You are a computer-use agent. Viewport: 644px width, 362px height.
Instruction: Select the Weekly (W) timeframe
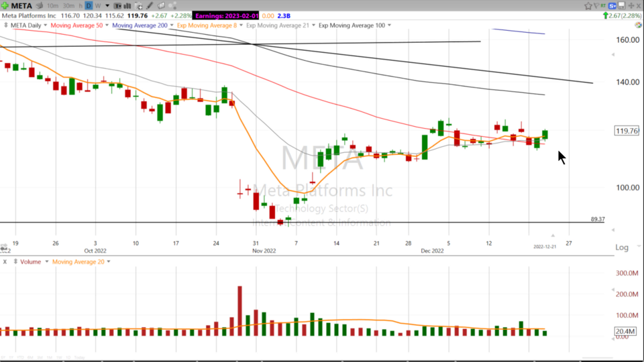click(x=98, y=6)
